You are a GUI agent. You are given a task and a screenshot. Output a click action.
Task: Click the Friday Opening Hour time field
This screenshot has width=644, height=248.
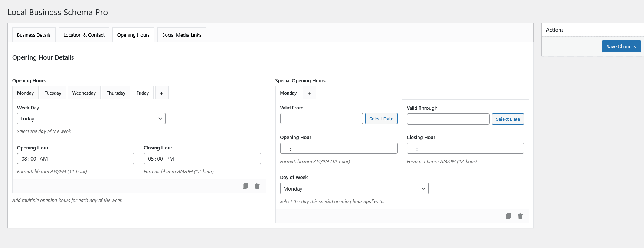[x=76, y=159]
